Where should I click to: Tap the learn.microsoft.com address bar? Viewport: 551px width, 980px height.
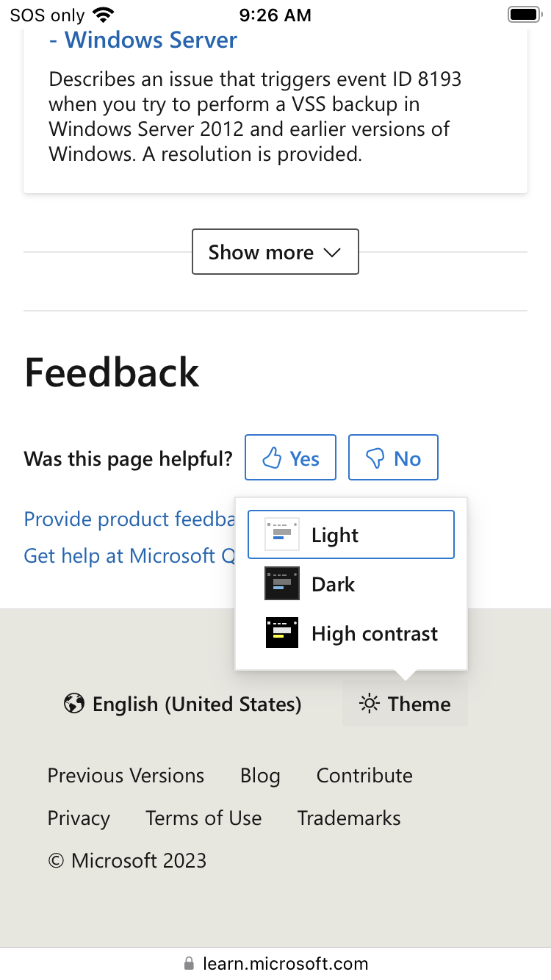285,963
